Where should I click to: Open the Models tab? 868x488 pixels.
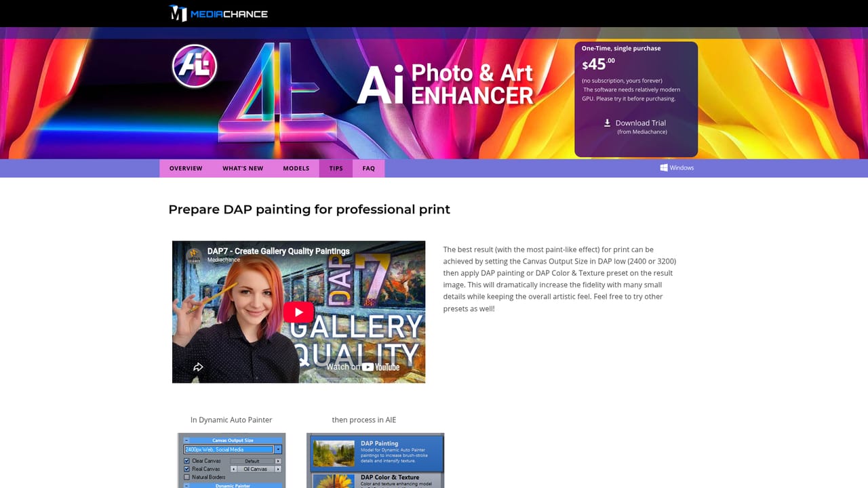(x=296, y=168)
